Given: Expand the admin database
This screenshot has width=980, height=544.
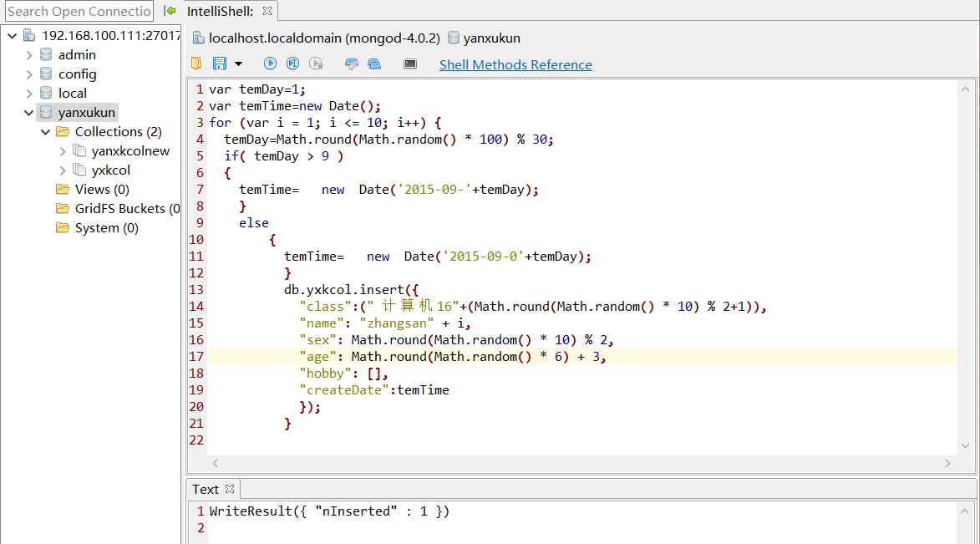Looking at the screenshot, I should click(x=28, y=55).
